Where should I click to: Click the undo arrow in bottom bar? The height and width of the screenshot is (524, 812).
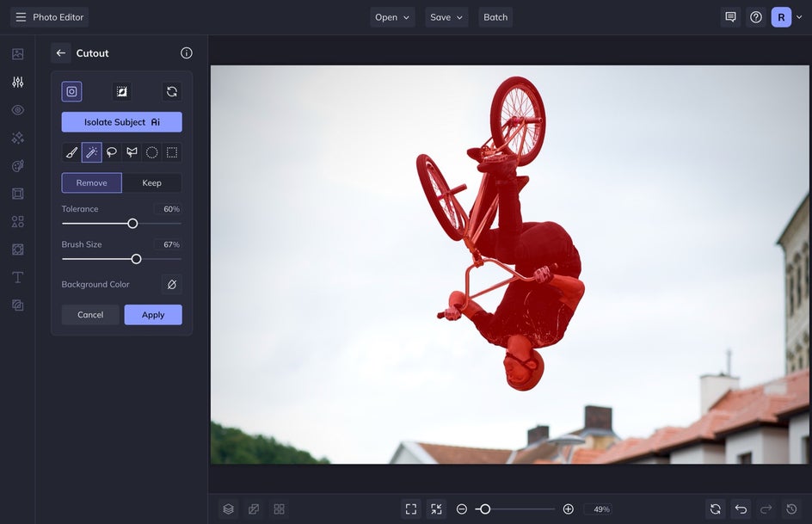(x=741, y=509)
